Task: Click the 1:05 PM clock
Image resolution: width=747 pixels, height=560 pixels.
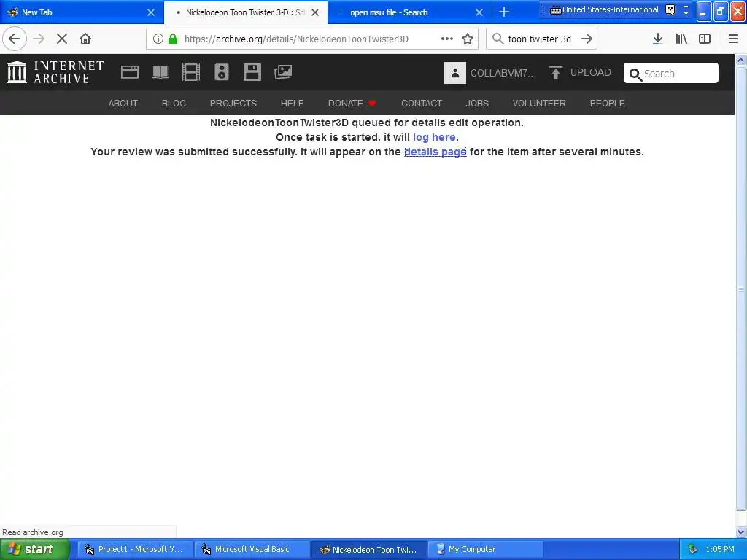Action: click(x=720, y=550)
